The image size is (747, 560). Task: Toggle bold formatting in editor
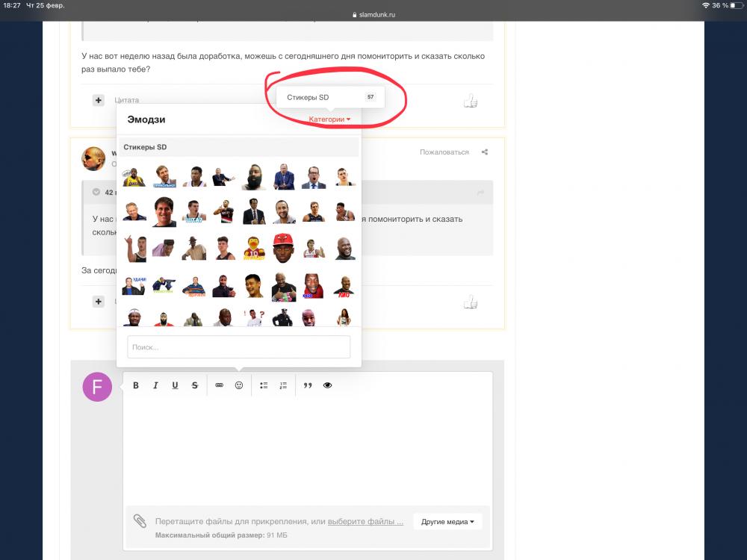[136, 385]
